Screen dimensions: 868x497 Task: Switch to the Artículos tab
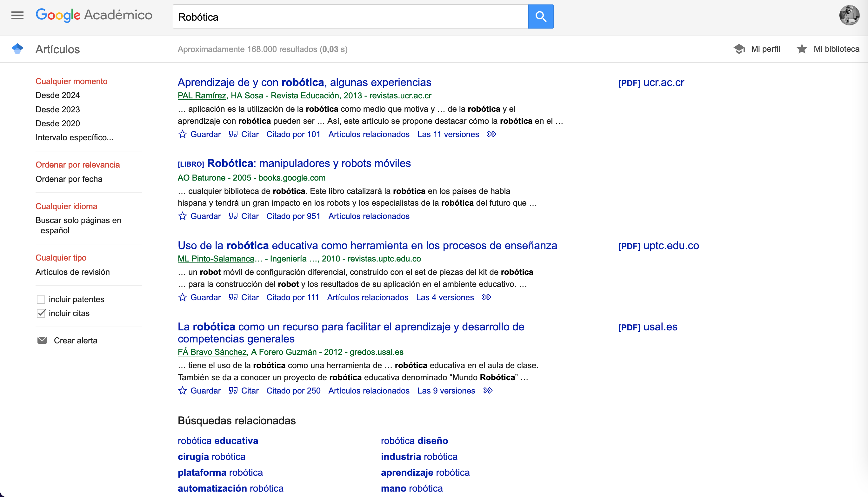coord(57,49)
